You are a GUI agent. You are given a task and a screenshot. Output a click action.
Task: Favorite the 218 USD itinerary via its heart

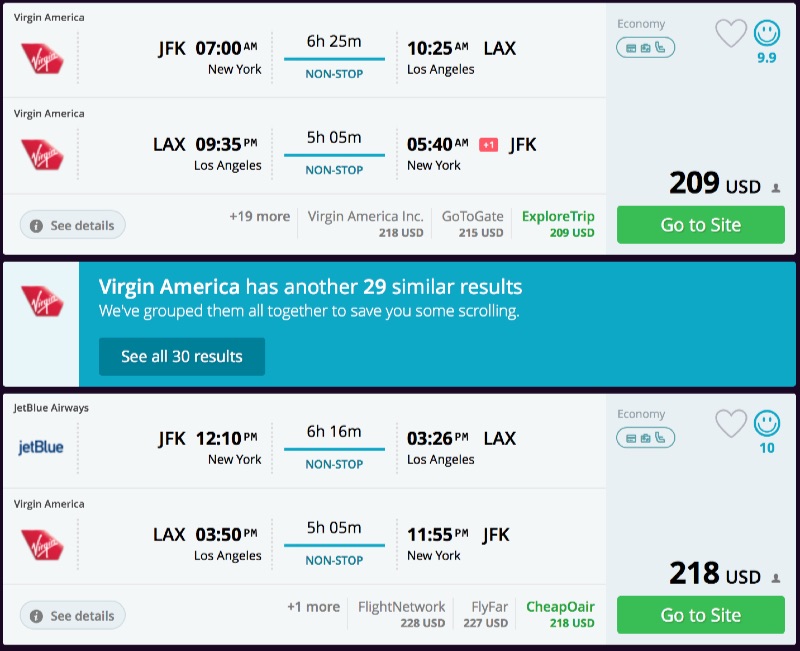point(732,424)
